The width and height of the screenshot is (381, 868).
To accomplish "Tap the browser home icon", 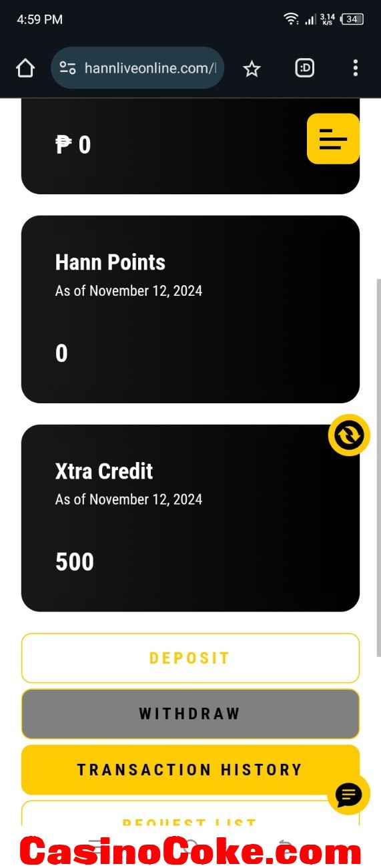I will tap(25, 68).
